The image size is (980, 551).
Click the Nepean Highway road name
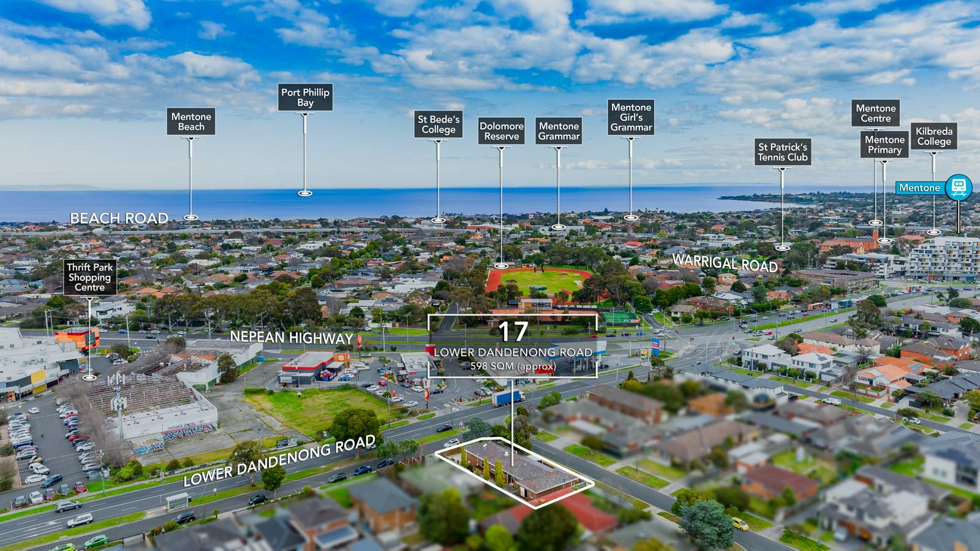[x=292, y=337]
